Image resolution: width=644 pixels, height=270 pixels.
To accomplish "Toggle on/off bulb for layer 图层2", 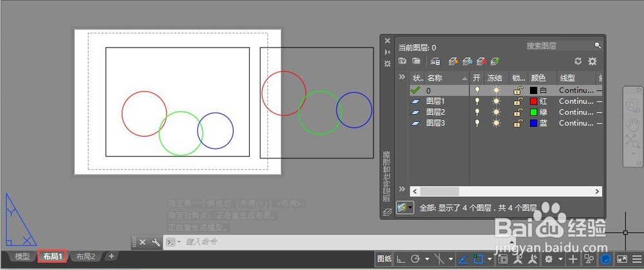I will click(477, 111).
